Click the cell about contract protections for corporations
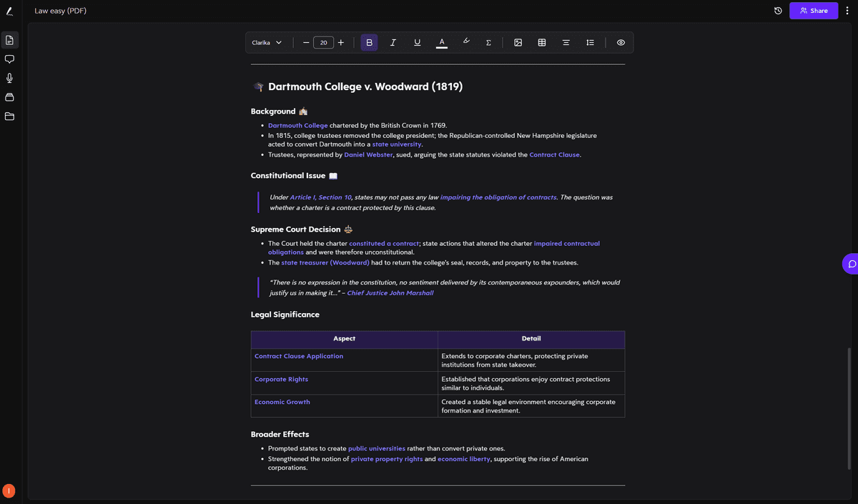The width and height of the screenshot is (858, 504). [531, 382]
